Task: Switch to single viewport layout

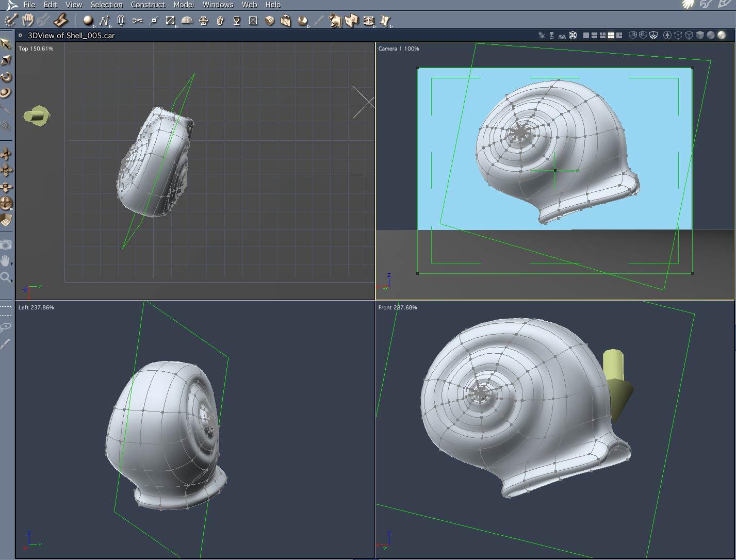Action: click(x=586, y=36)
